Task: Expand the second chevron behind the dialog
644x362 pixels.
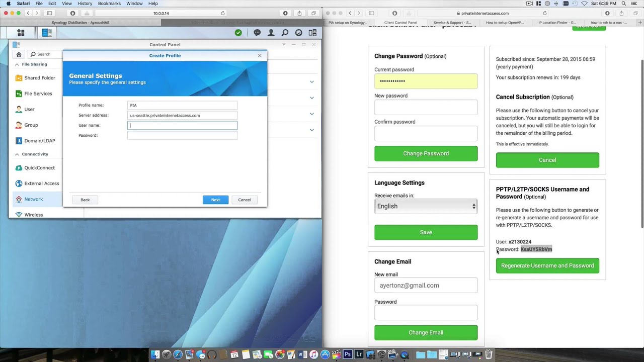Action: pos(311,98)
